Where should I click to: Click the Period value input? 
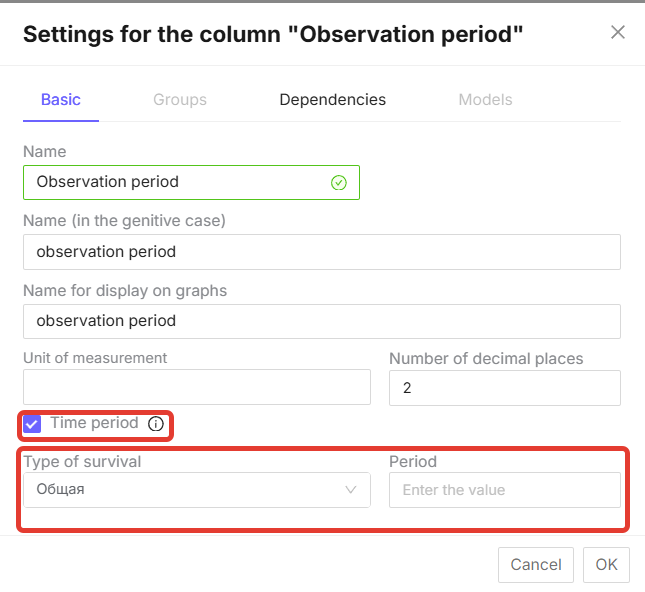(504, 490)
